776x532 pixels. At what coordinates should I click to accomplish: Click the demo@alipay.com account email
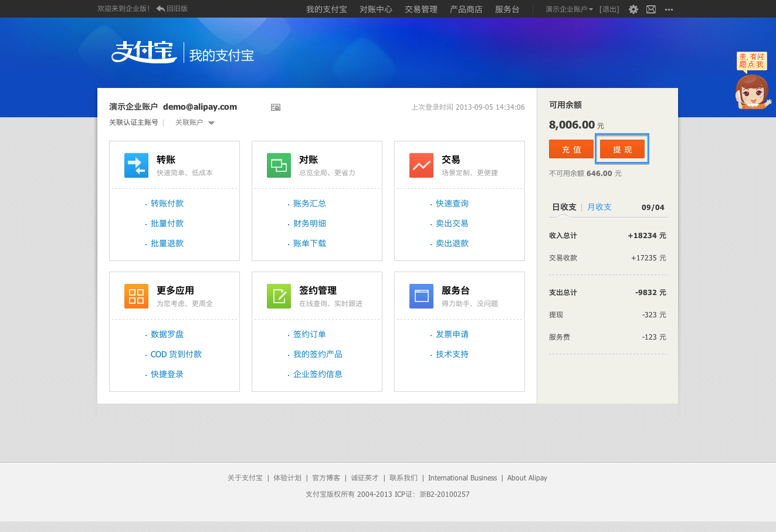click(200, 107)
